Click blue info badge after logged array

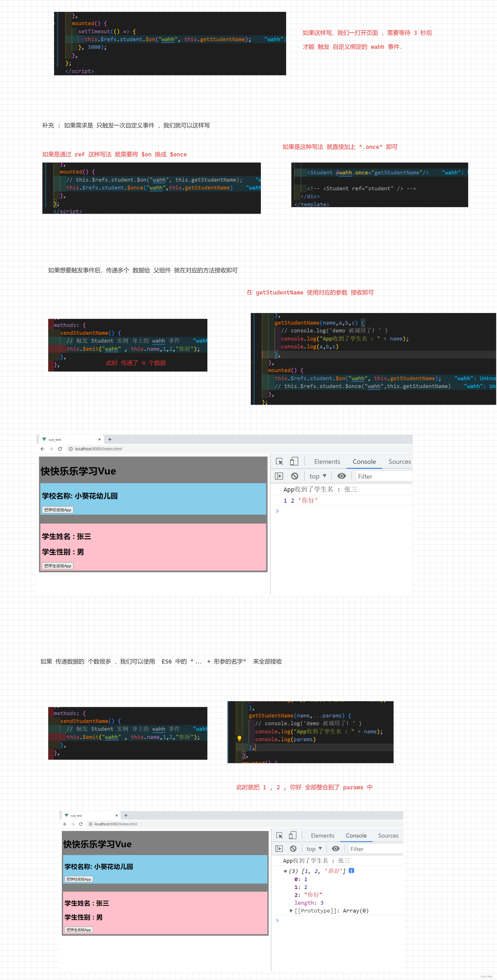click(351, 870)
